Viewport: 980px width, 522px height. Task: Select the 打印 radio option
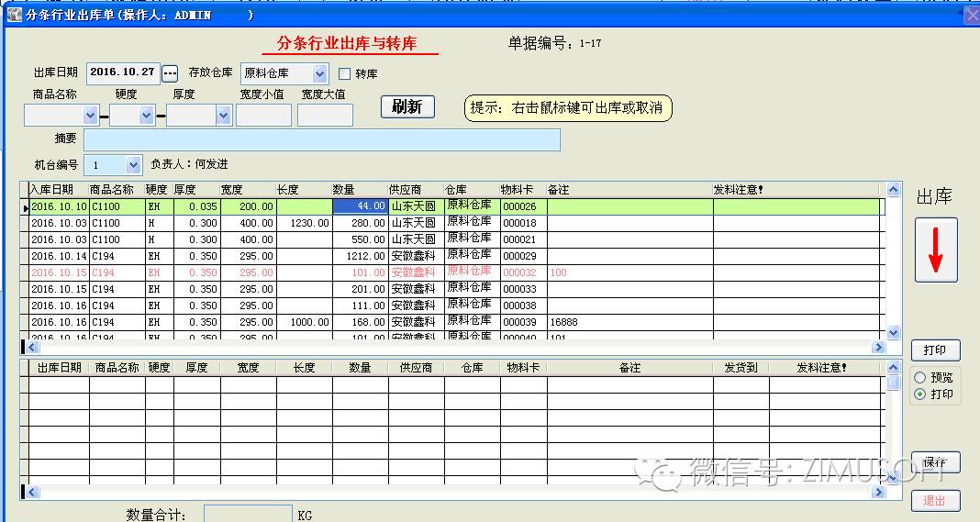[919, 394]
